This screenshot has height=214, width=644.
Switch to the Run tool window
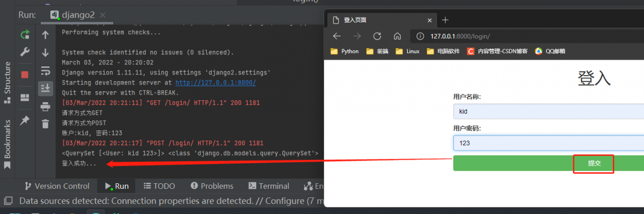click(117, 186)
